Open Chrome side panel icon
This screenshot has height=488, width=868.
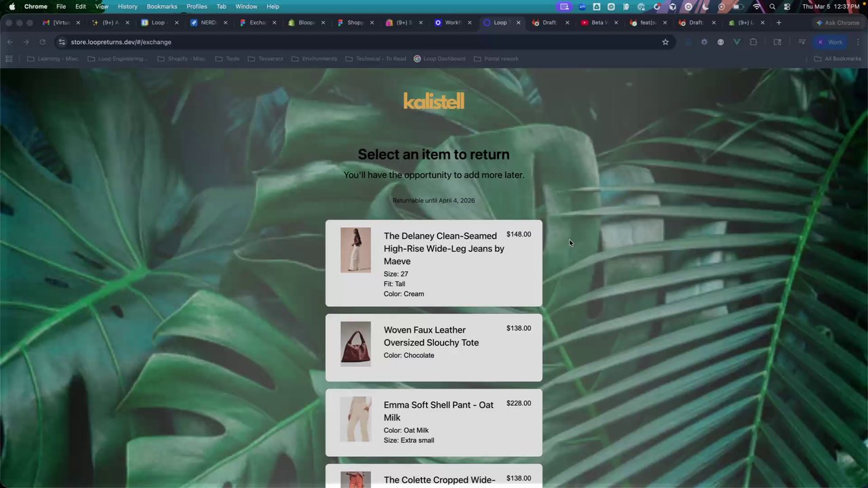pos(777,42)
